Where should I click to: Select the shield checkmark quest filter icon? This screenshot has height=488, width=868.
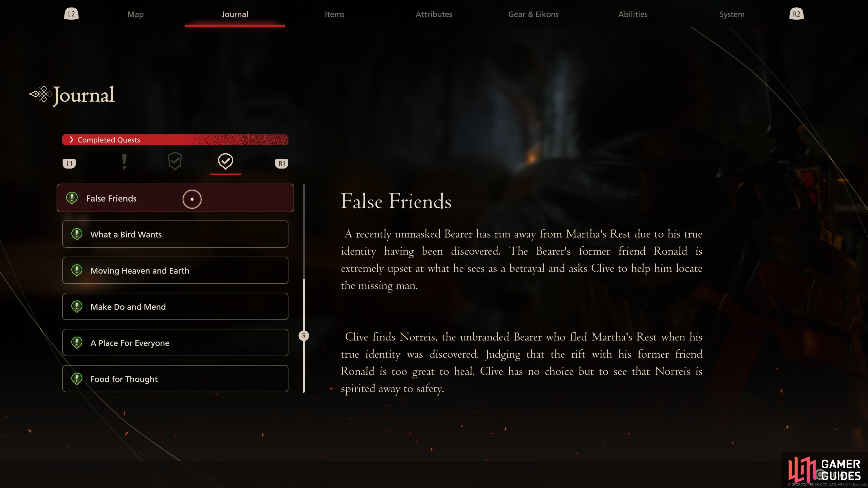tap(175, 161)
